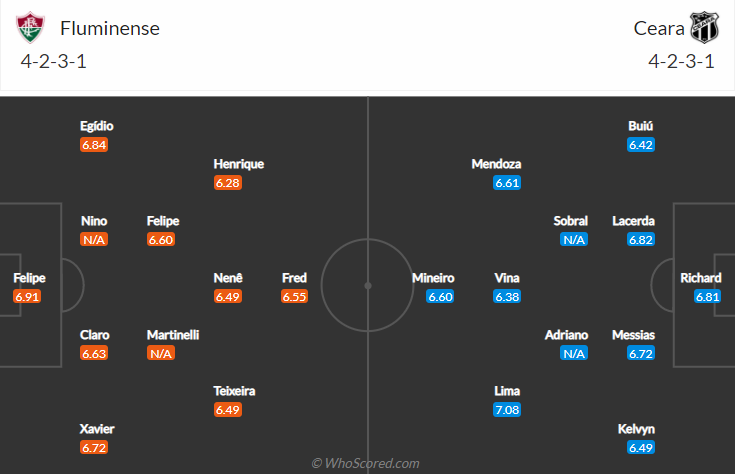This screenshot has width=735, height=474.
Task: Click the Fluminense club crest
Action: click(30, 28)
